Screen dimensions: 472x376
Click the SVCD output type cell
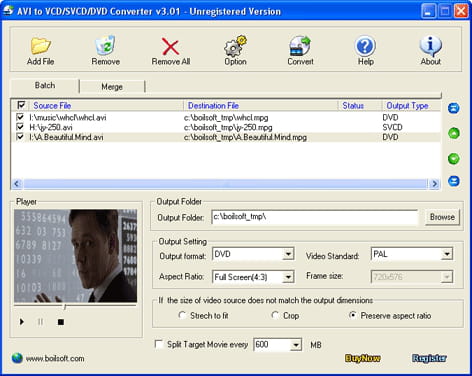[392, 127]
